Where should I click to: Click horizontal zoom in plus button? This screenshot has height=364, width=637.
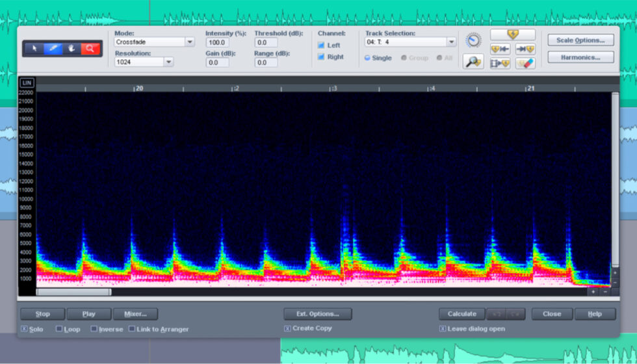click(593, 292)
